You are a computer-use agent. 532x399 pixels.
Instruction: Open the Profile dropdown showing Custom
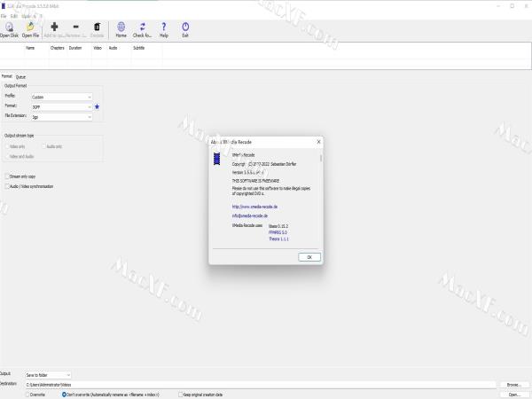61,97
